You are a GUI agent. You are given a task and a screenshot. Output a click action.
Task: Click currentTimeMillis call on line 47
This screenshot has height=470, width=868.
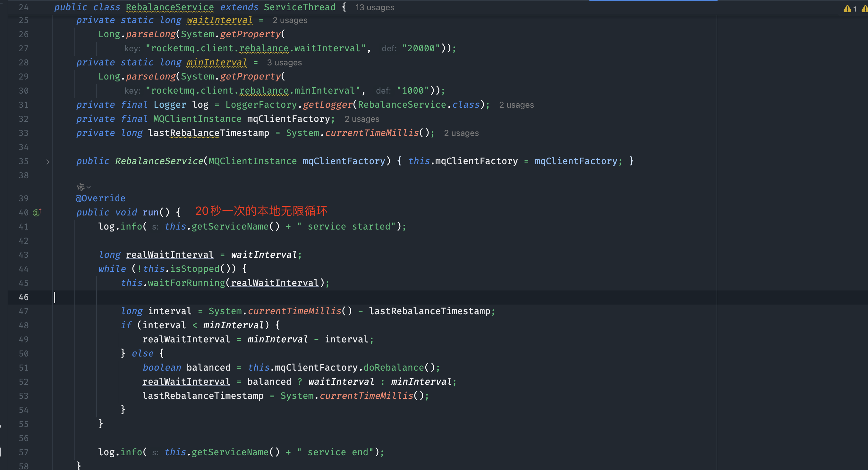(295, 311)
